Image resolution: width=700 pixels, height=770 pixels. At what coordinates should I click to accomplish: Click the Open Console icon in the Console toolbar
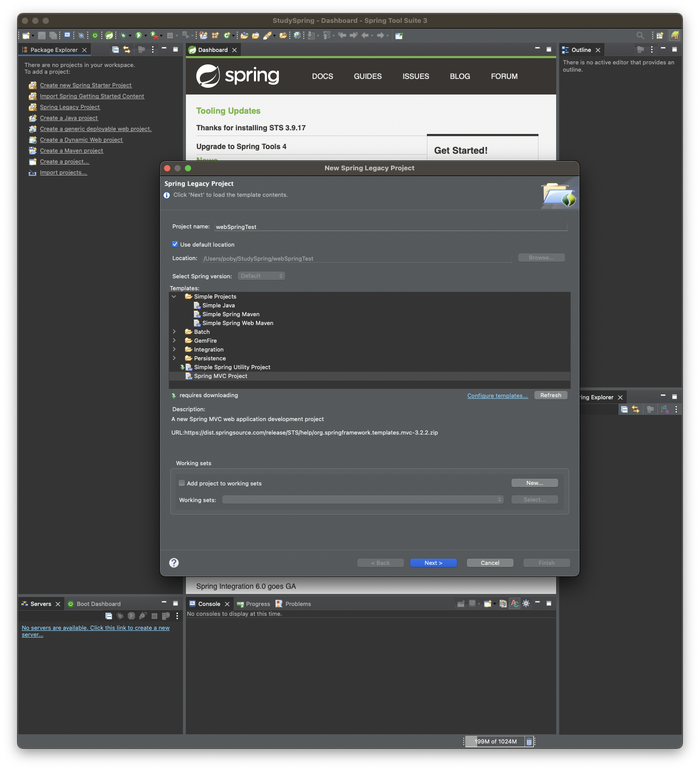pyautogui.click(x=488, y=603)
